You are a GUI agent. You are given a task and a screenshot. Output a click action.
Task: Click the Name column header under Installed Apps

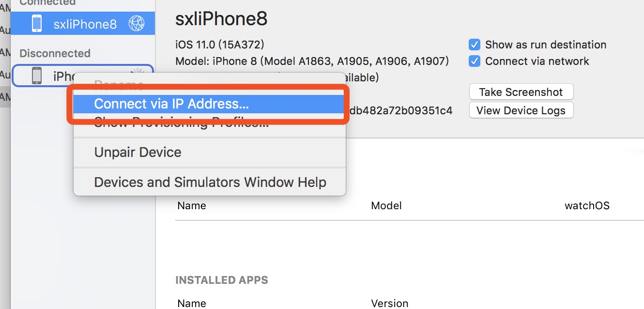coord(192,304)
